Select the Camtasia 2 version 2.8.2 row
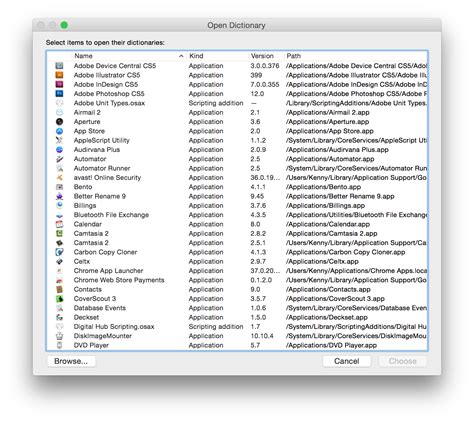This screenshot has height=422, width=474. click(x=237, y=233)
